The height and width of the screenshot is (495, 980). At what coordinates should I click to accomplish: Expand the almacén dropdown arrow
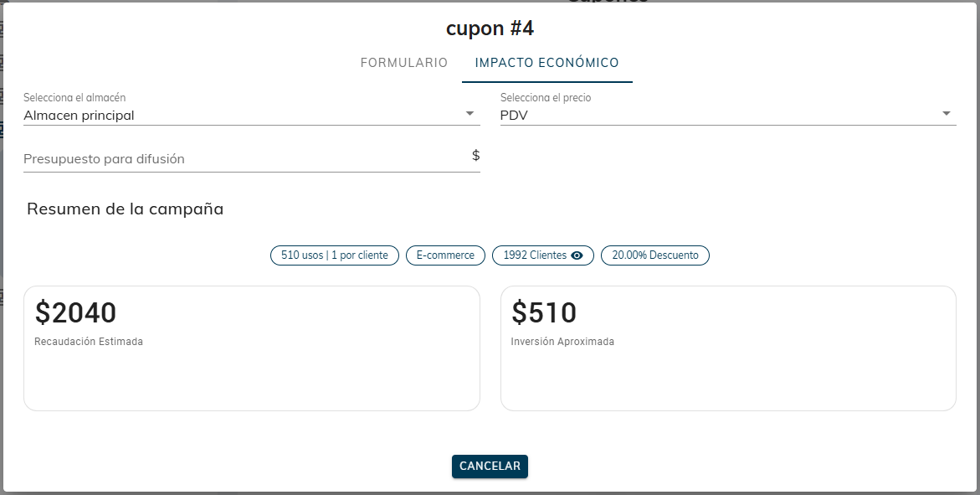(469, 114)
